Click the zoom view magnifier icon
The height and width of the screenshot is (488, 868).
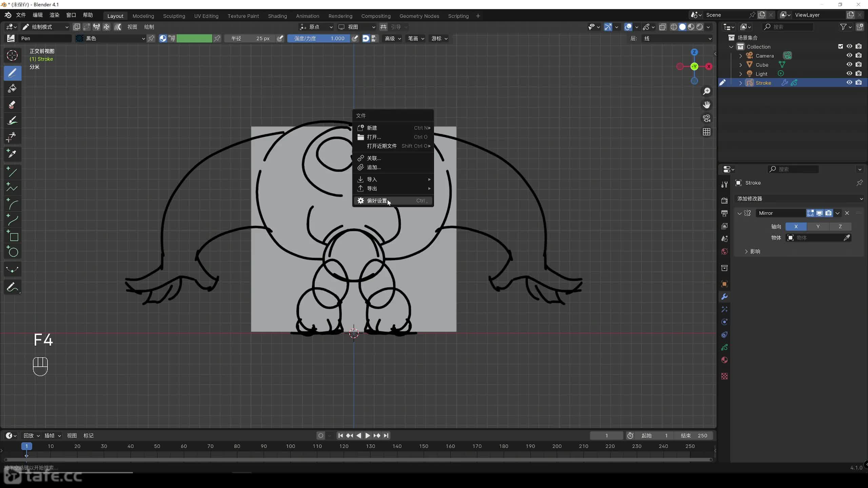point(707,91)
